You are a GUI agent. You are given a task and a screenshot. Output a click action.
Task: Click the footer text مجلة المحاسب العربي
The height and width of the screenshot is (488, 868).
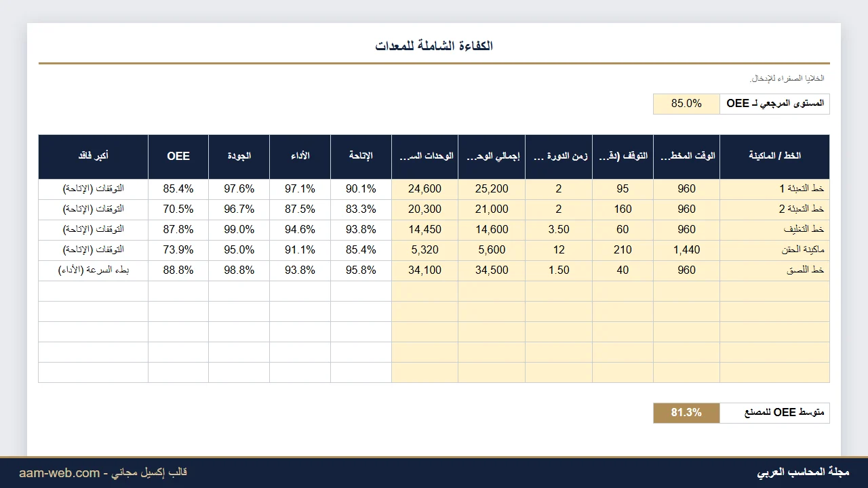(803, 472)
